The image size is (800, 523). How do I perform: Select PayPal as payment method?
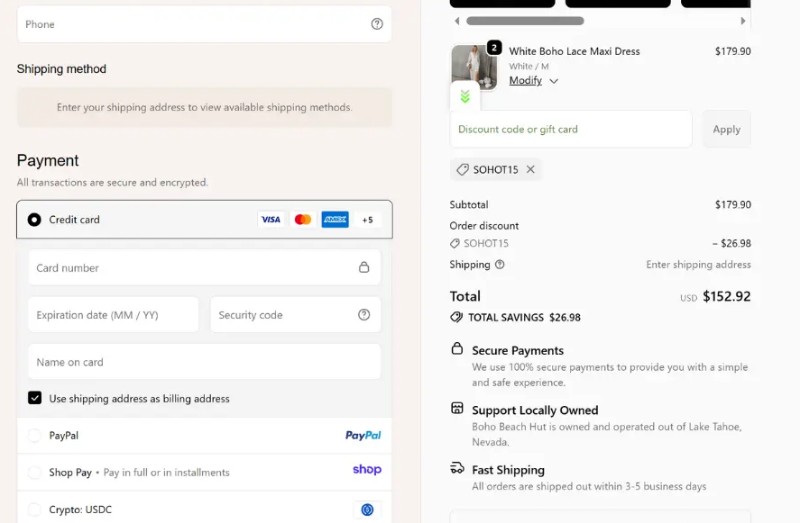[34, 435]
